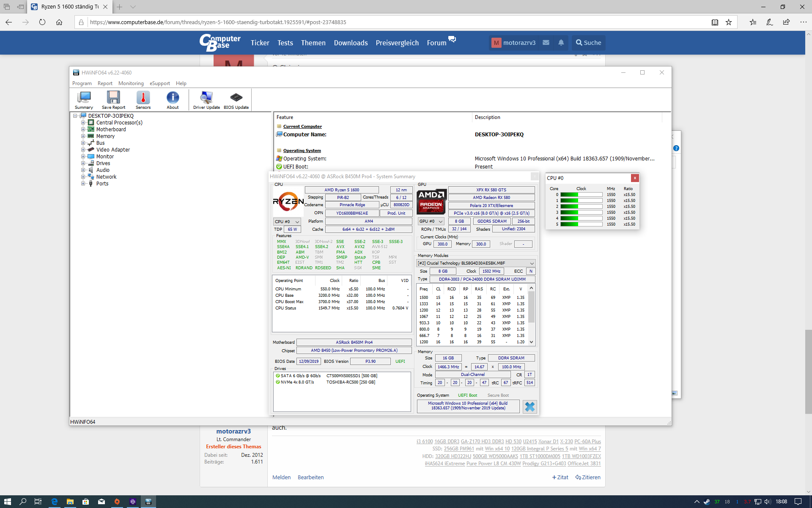
Task: Open HWiNFO from the Windows taskbar
Action: click(148, 502)
